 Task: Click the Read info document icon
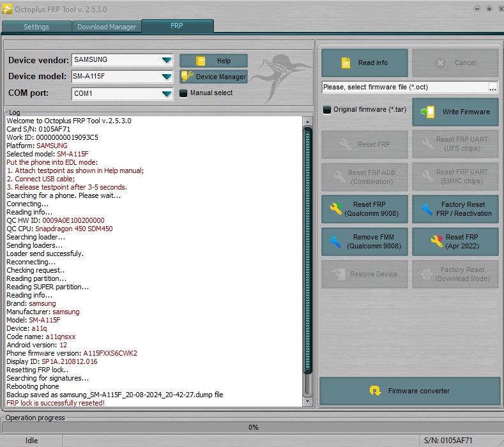click(346, 63)
